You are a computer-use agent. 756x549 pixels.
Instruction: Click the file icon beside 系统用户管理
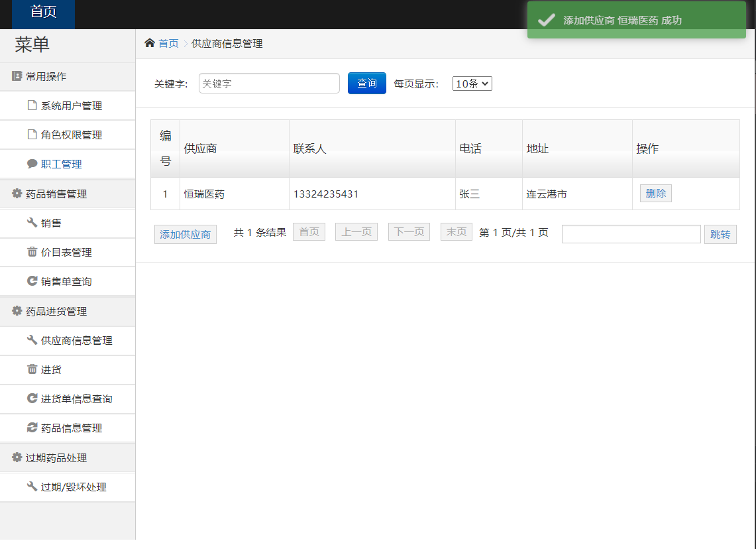pos(32,105)
